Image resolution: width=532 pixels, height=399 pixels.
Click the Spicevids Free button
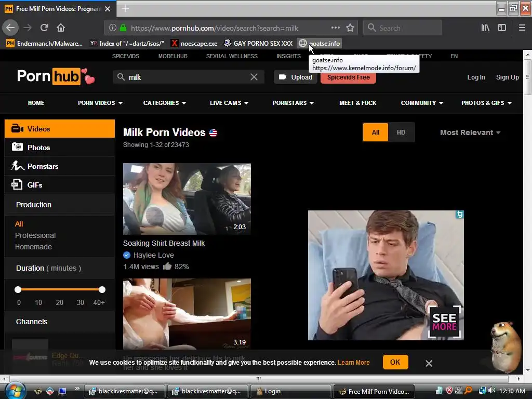348,77
